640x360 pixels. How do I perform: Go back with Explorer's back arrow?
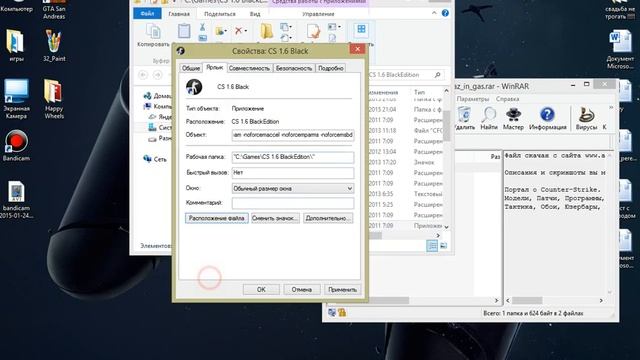[142, 75]
